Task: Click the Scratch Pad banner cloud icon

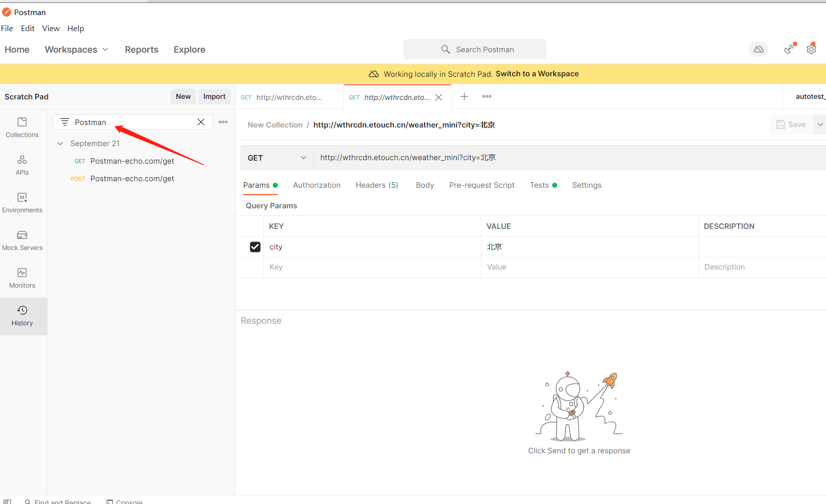Action: (374, 74)
